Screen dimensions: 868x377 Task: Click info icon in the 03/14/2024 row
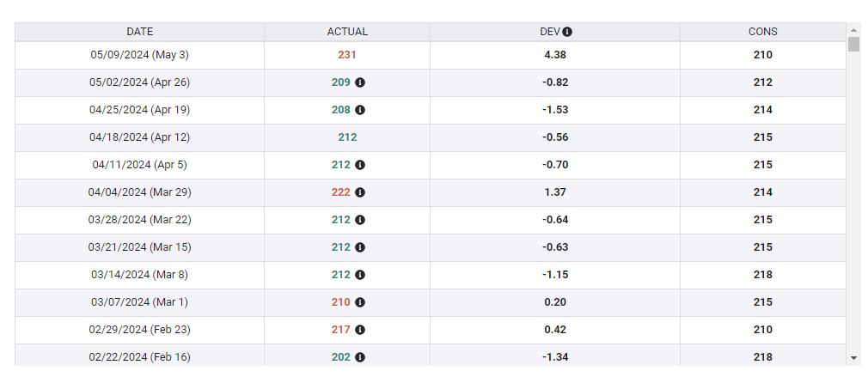360,275
